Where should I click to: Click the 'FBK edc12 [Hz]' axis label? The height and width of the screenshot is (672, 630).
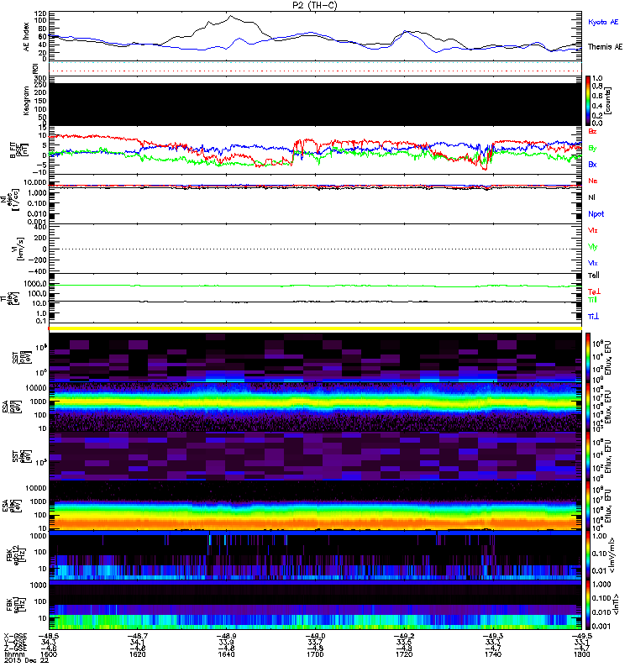(17, 556)
